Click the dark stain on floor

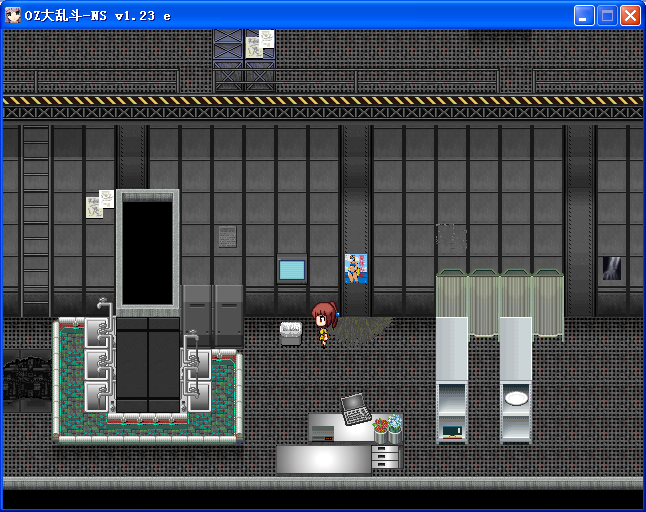coord(361,330)
